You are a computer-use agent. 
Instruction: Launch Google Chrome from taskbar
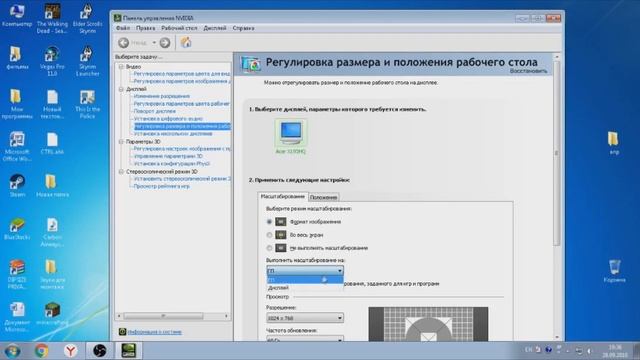coord(41,351)
